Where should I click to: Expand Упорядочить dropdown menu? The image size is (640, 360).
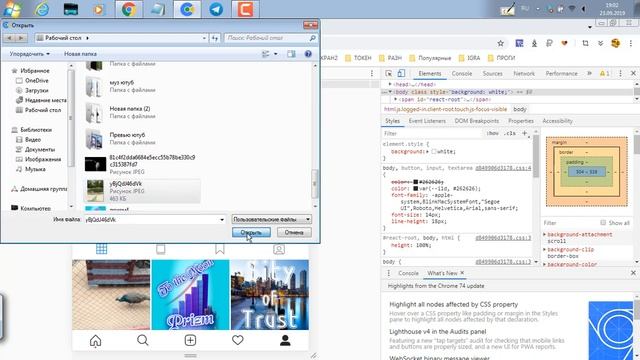pyautogui.click(x=29, y=54)
